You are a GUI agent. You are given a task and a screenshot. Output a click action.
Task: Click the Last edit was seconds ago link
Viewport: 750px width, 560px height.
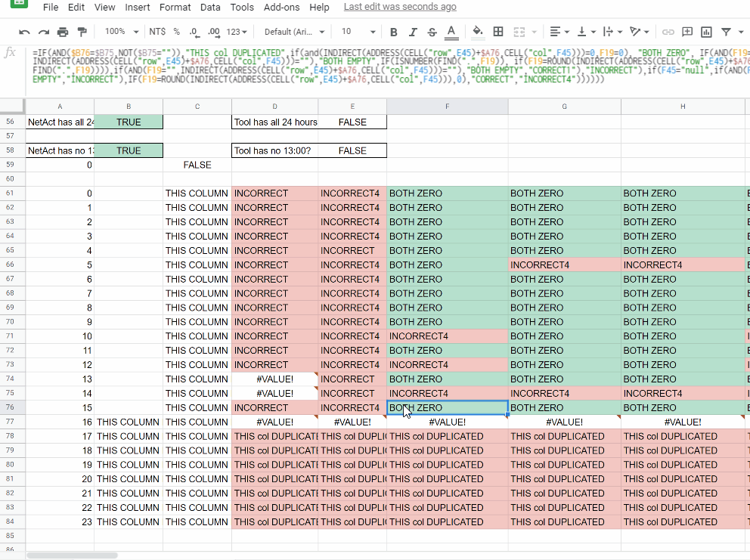[x=401, y=7]
